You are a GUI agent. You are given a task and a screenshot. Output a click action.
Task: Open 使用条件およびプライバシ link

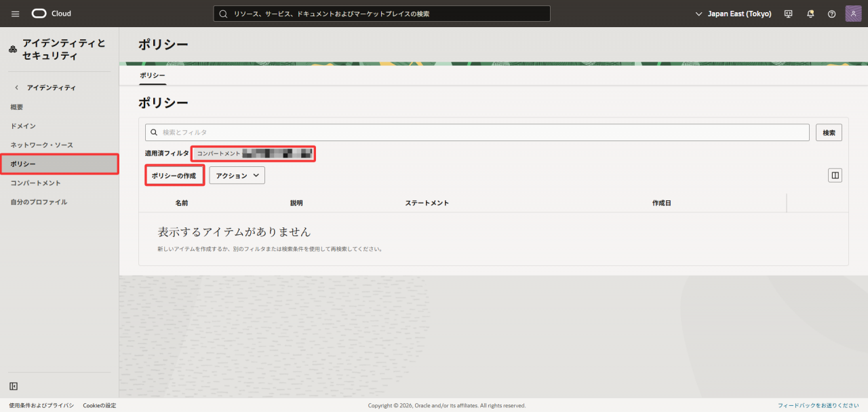(x=41, y=405)
